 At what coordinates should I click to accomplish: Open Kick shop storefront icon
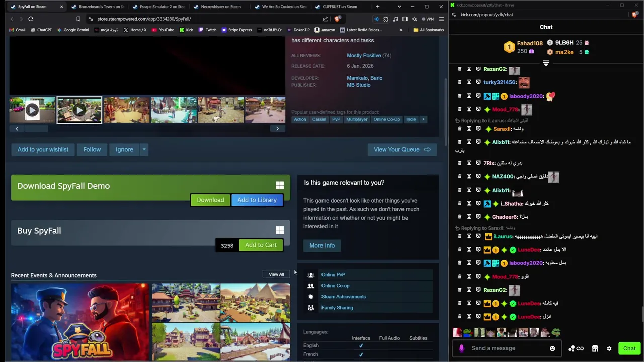[595, 348]
